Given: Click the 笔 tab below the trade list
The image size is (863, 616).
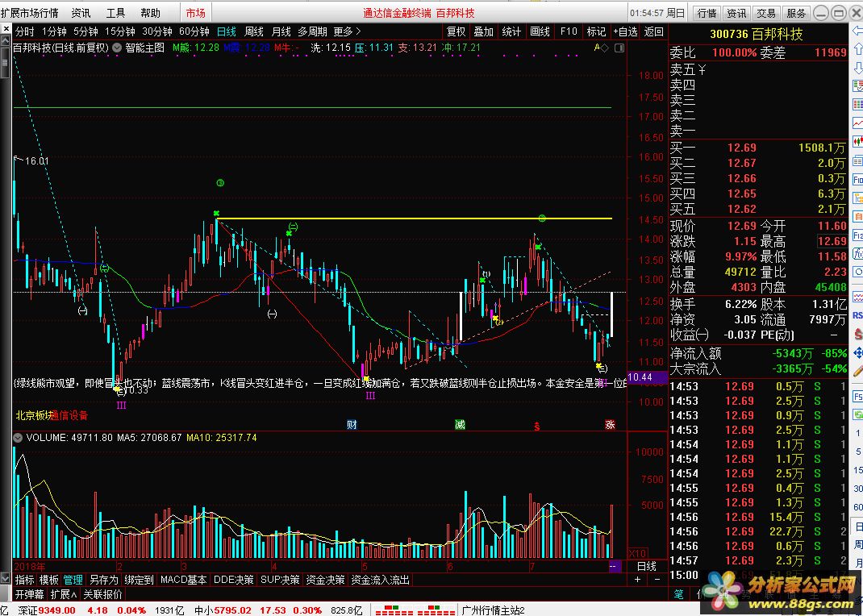Looking at the screenshot, I should coord(678,594).
